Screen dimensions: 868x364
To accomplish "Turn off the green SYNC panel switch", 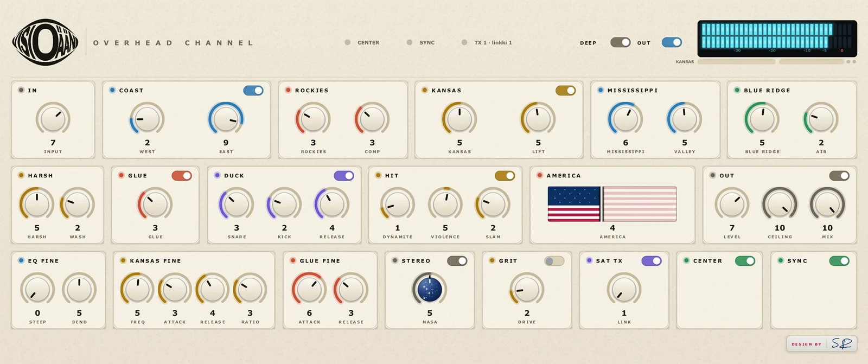I will point(840,261).
